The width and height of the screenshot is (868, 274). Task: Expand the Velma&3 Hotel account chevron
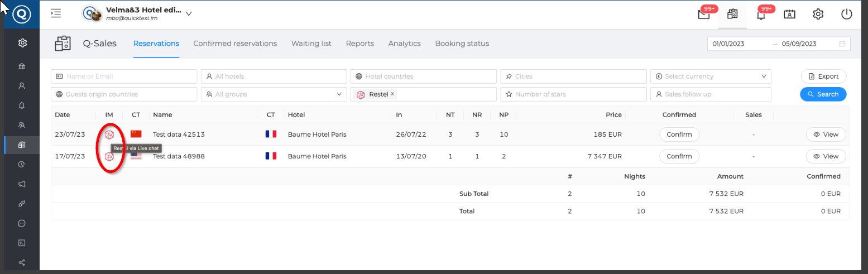point(189,14)
